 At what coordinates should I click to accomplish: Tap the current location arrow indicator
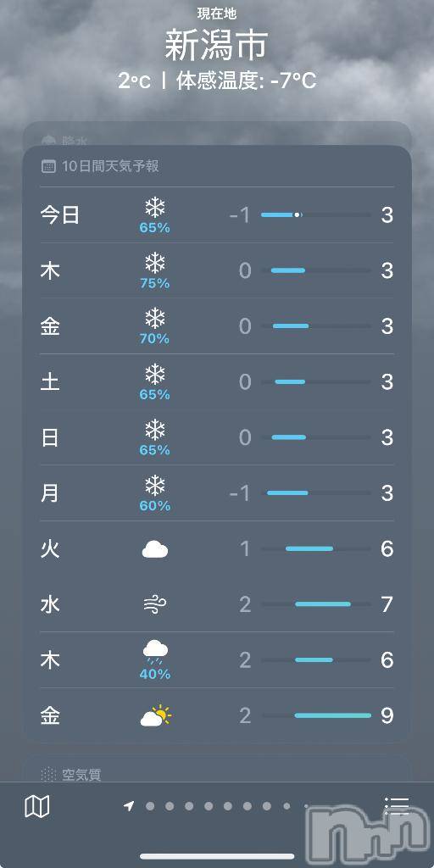point(129,806)
